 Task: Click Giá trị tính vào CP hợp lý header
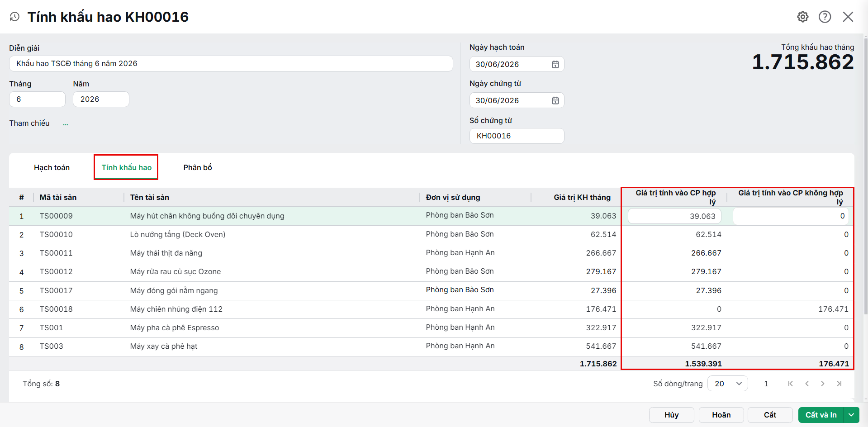click(676, 197)
